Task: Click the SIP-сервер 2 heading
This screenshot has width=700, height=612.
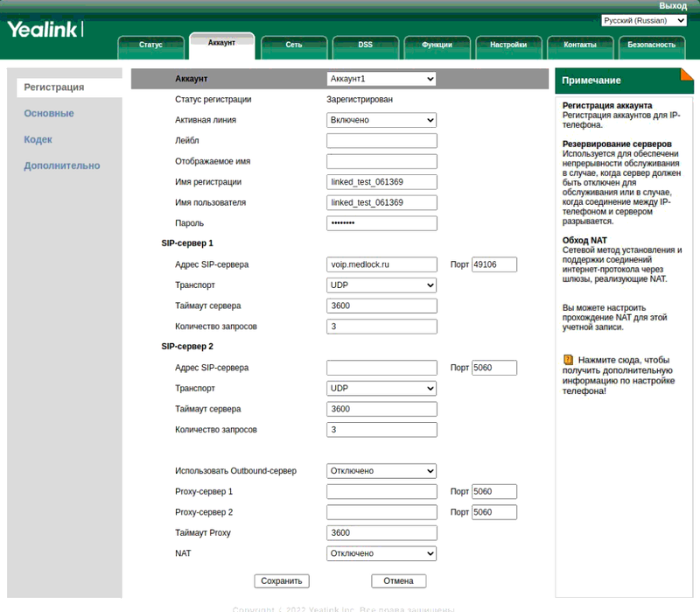Action: click(x=187, y=347)
